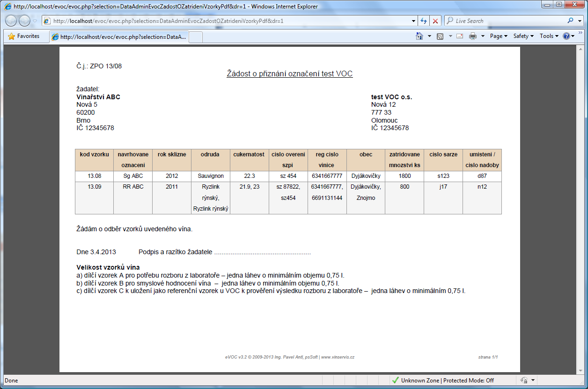Image resolution: width=588 pixels, height=389 pixels.
Task: Open the Favorites button
Action: pos(24,36)
